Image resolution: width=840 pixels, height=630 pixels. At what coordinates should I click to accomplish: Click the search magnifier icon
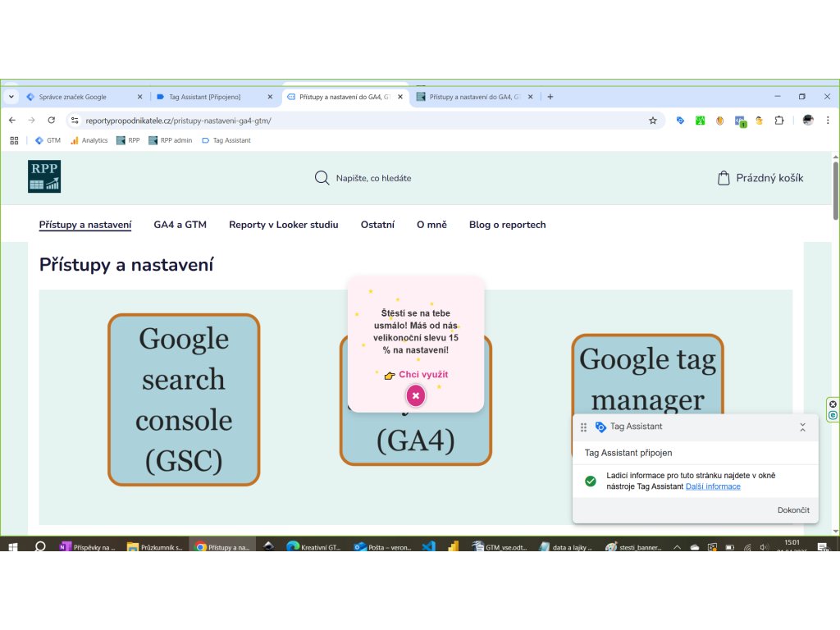coord(322,178)
